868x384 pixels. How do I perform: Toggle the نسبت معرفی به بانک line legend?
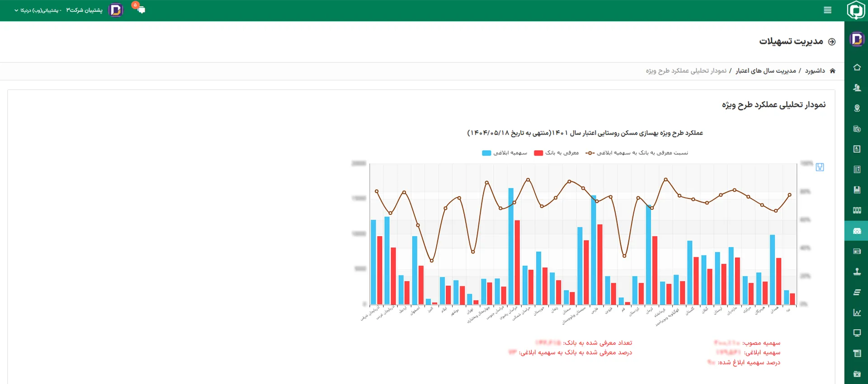click(x=637, y=153)
